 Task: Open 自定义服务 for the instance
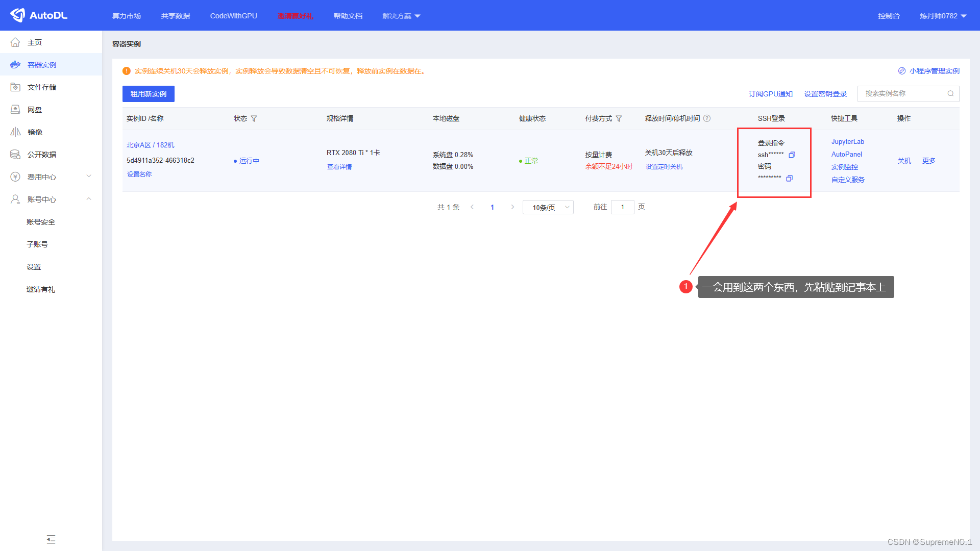[848, 180]
